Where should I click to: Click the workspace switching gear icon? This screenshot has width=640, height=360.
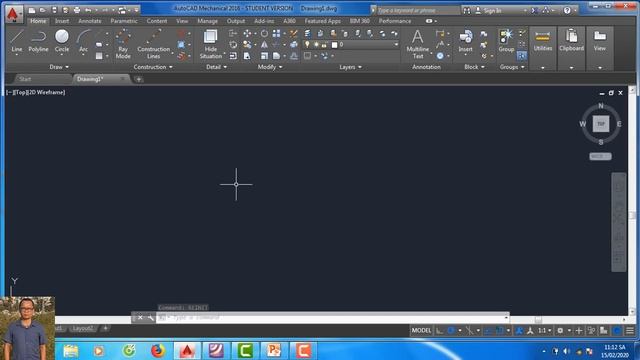click(560, 331)
